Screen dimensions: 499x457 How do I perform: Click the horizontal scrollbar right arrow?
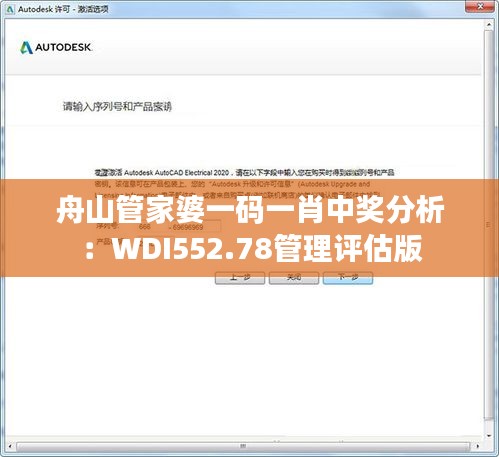coord(477,446)
